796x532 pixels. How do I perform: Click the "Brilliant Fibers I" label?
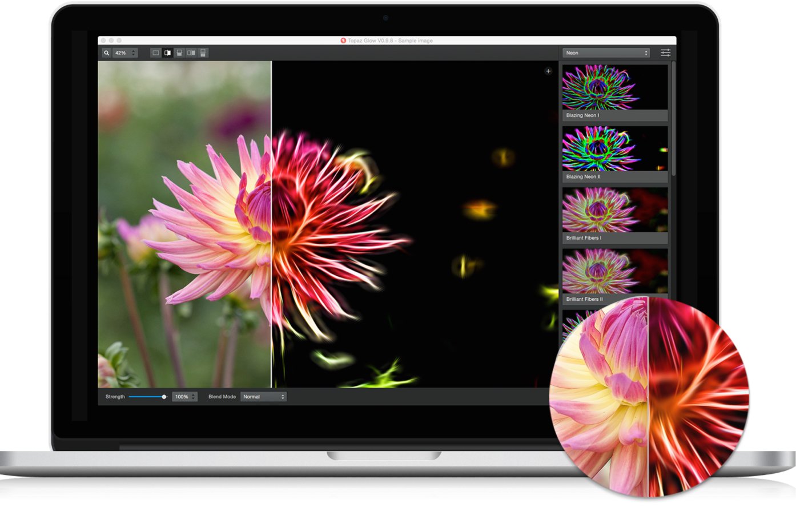(584, 238)
